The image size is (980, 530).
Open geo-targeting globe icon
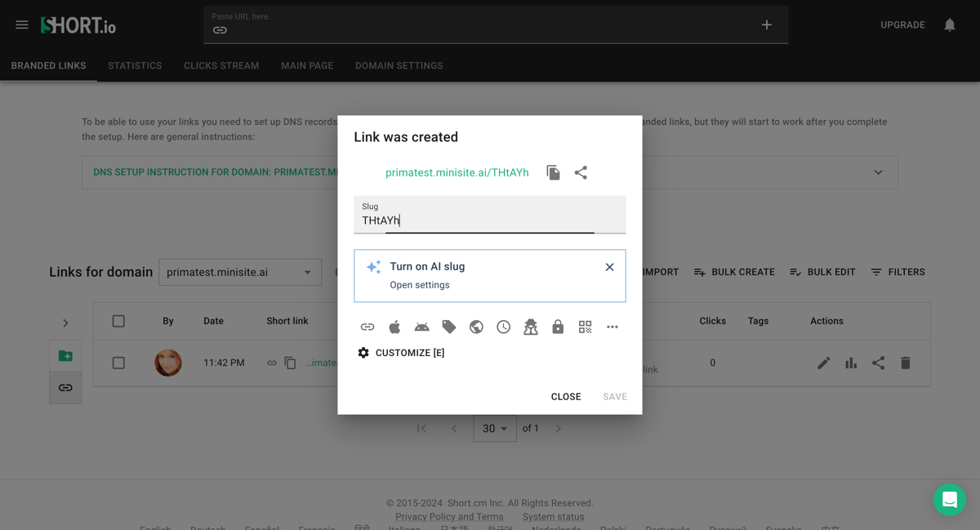pyautogui.click(x=476, y=327)
